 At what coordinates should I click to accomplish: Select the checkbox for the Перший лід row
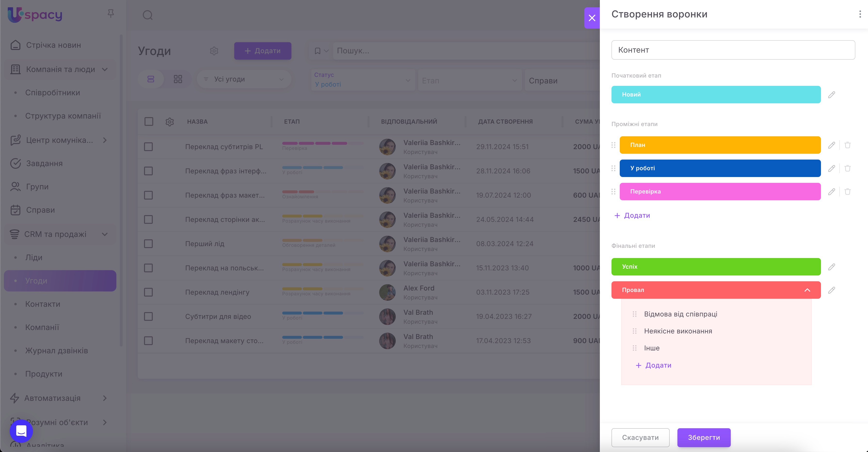148,244
